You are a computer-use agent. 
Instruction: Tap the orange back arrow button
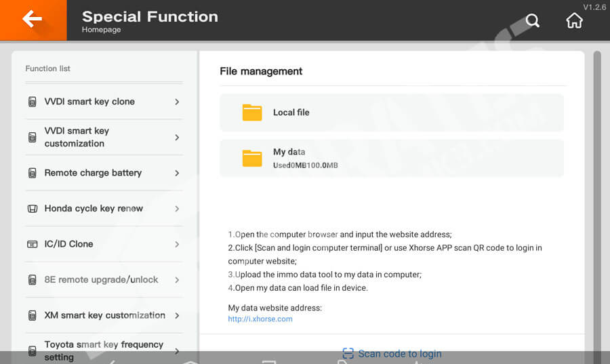pos(33,20)
